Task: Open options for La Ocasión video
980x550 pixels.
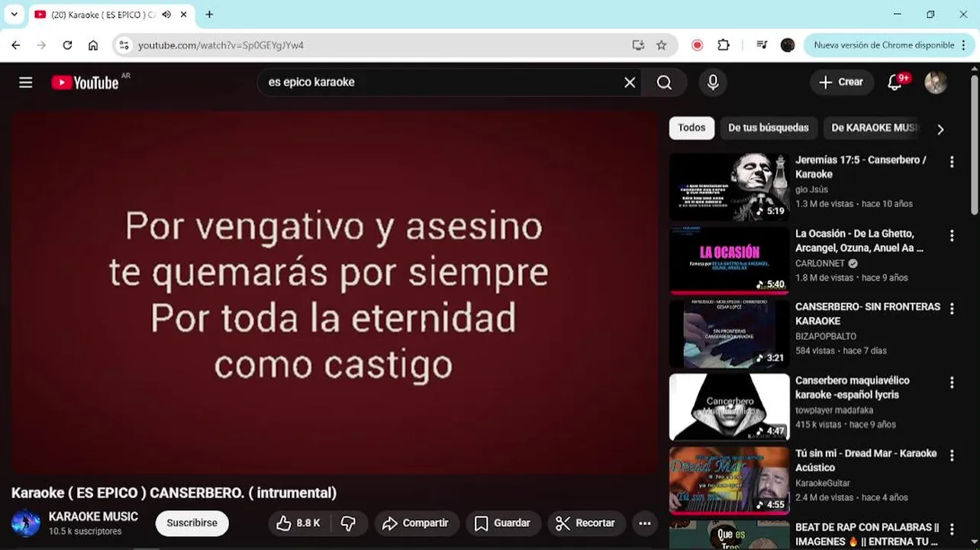Action: tap(952, 235)
